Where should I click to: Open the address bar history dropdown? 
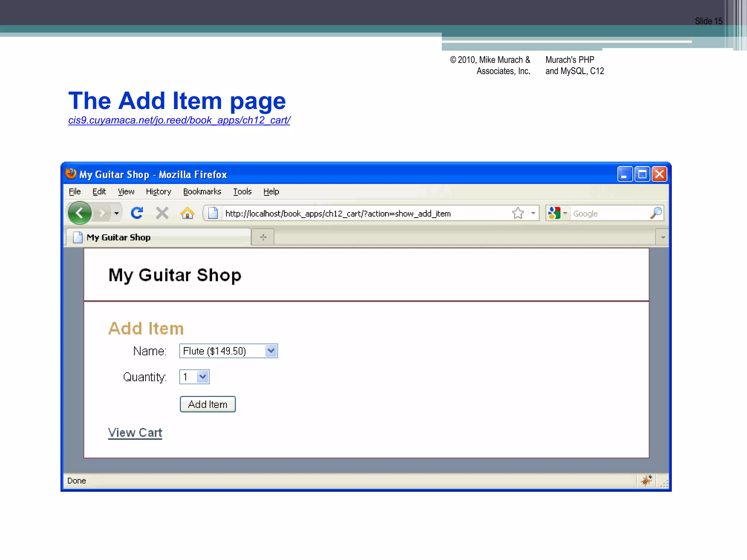click(533, 213)
